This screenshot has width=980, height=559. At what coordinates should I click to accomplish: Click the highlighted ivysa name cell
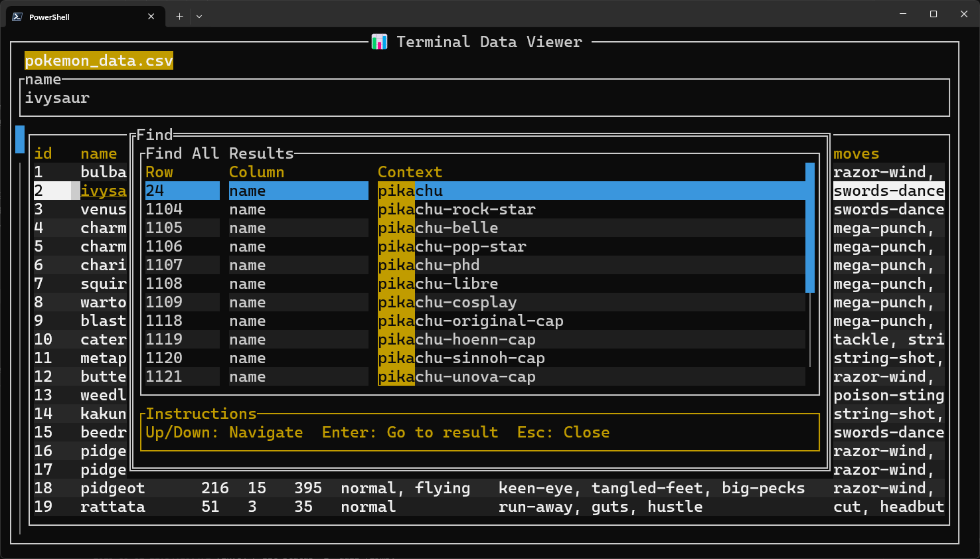click(104, 191)
